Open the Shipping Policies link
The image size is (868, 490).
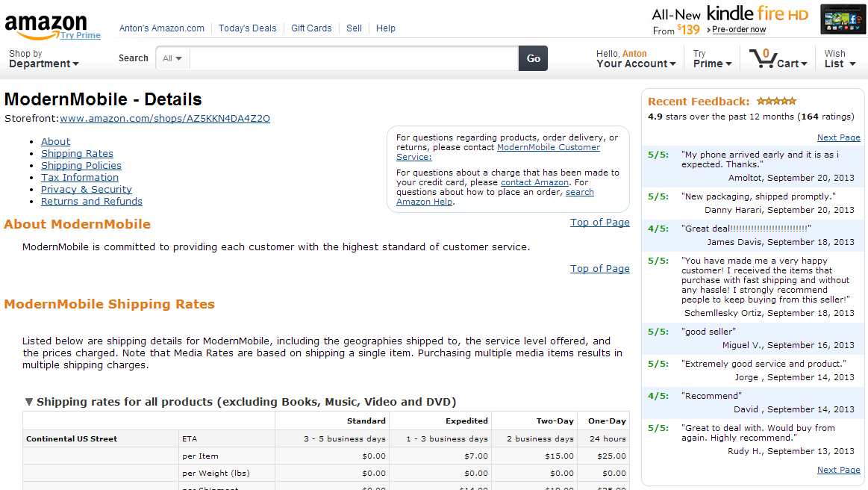click(81, 166)
